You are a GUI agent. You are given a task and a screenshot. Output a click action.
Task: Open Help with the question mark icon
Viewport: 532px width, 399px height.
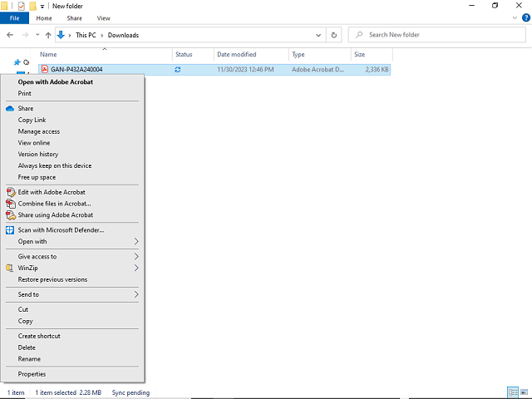click(526, 17)
